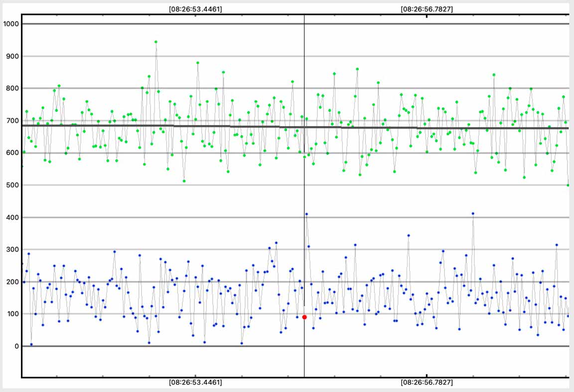Click the 300 label on the Y axis
This screenshot has width=574, height=392.
click(12, 250)
